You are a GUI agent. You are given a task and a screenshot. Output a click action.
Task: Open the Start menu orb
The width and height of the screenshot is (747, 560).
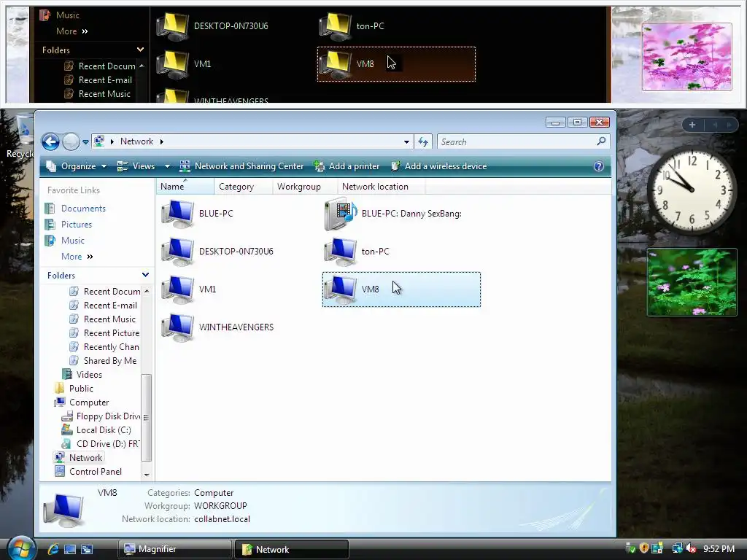(x=21, y=548)
